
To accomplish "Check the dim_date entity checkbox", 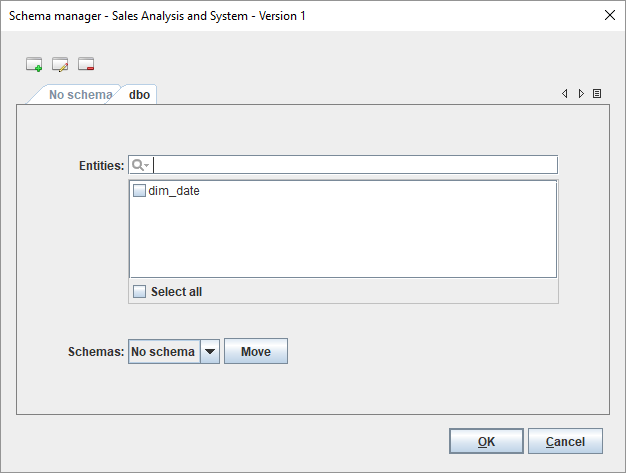I will tap(140, 191).
